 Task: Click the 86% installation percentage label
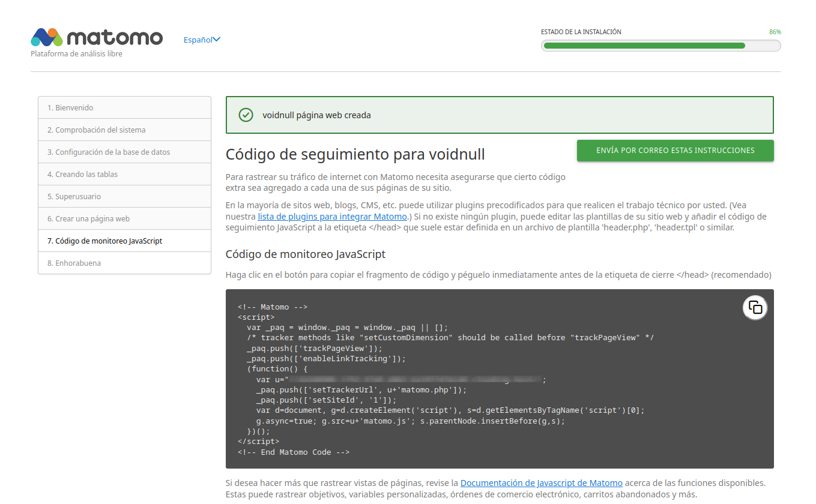775,32
